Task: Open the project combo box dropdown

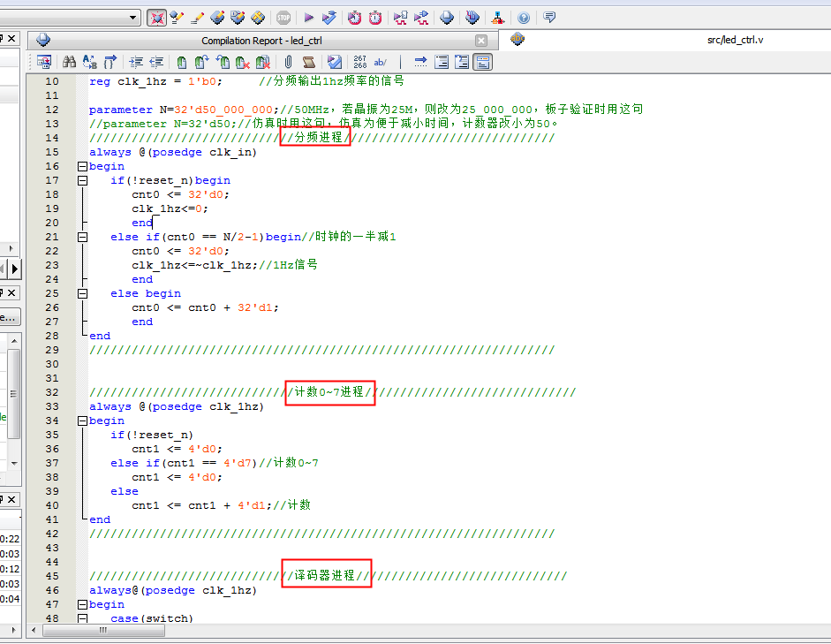Action: click(133, 17)
